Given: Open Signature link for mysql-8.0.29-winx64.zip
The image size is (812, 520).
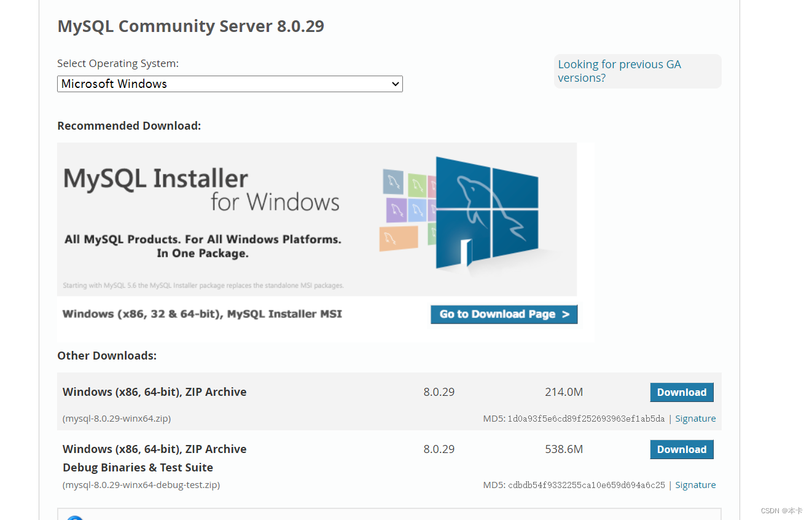Looking at the screenshot, I should coord(695,419).
